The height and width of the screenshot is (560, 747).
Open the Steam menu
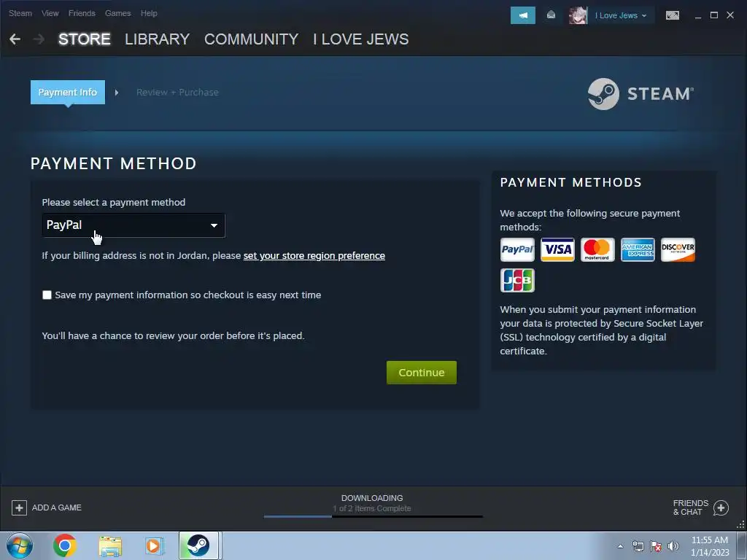pos(20,13)
